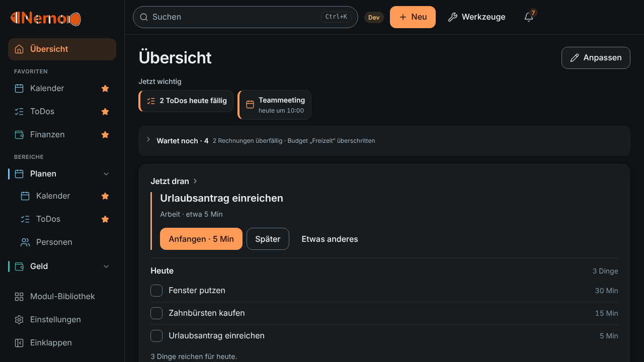This screenshot has width=644, height=362.
Task: Click the Einklappen label in sidebar
Action: tap(51, 343)
